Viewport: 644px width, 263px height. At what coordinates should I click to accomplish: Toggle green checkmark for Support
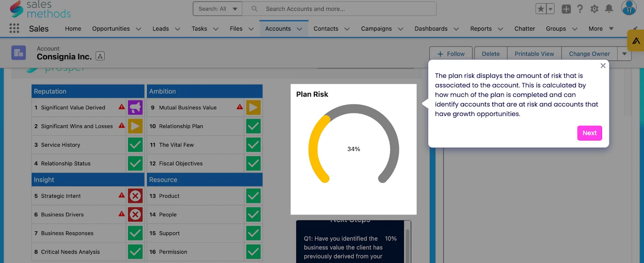(x=254, y=233)
